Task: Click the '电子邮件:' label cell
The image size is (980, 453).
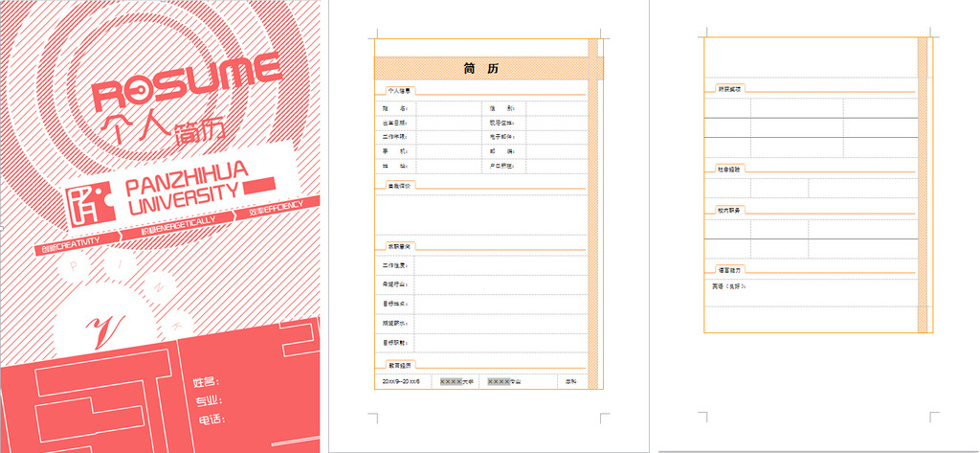Action: [502, 136]
